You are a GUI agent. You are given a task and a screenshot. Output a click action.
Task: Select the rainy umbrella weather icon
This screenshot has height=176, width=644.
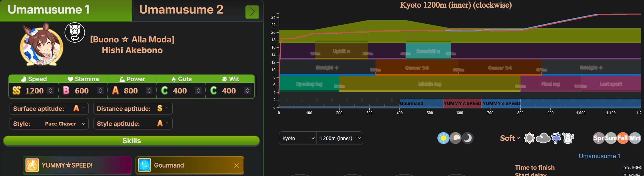point(556,138)
